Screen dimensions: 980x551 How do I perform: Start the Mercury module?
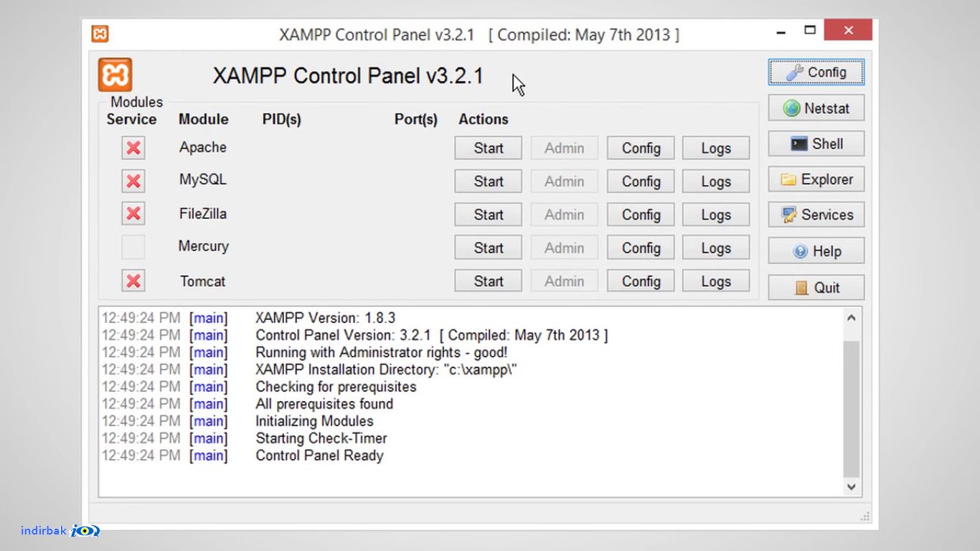click(489, 248)
